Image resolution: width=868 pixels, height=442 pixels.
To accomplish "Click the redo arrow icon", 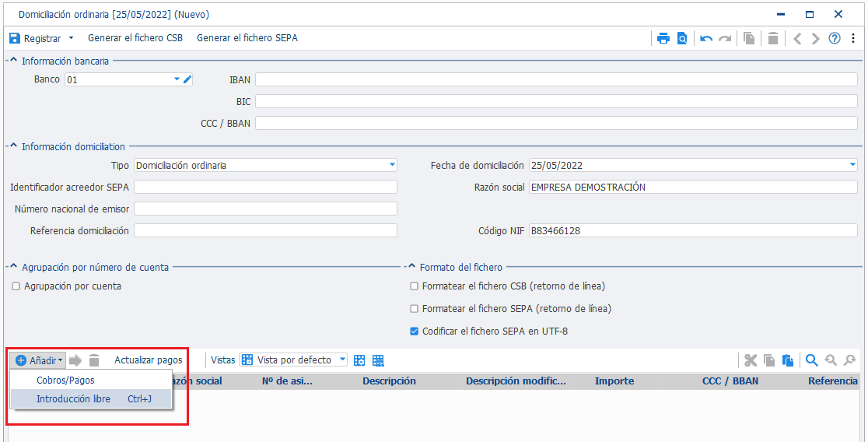I will [725, 38].
